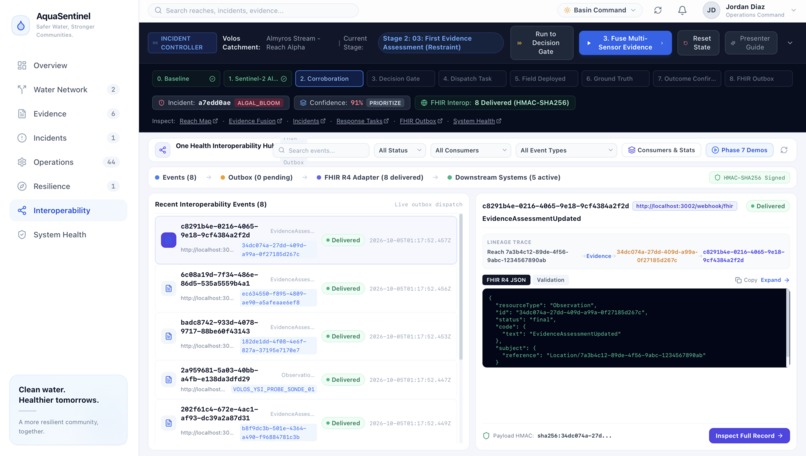
Task: Click Consumers & Stats button
Action: click(x=662, y=150)
